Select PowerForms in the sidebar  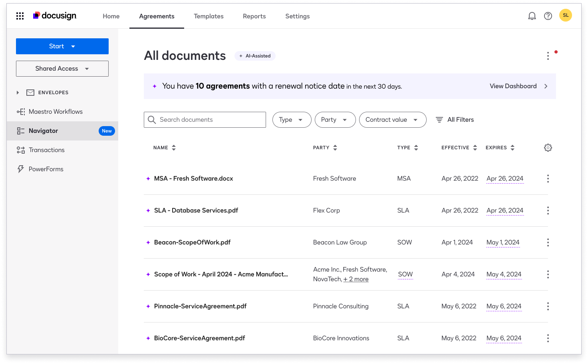point(46,169)
